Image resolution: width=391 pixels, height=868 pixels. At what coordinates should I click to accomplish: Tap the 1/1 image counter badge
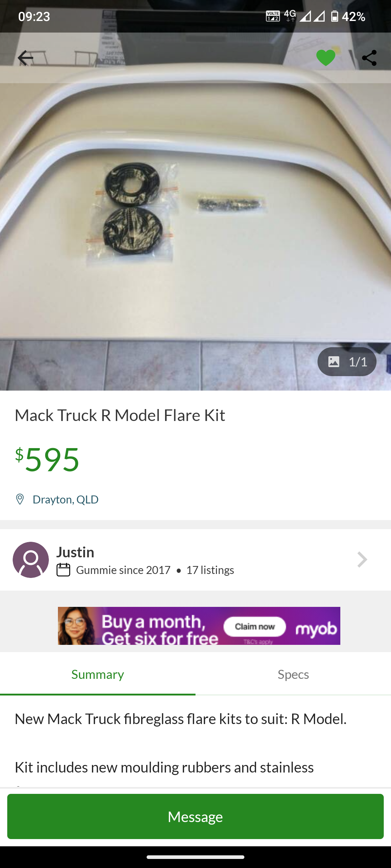(x=347, y=362)
